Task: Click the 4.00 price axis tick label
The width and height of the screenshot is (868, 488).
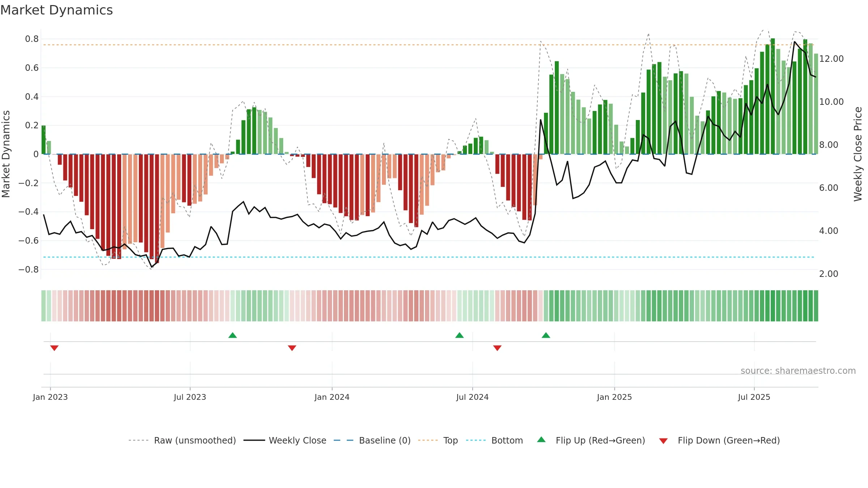Action: click(829, 231)
